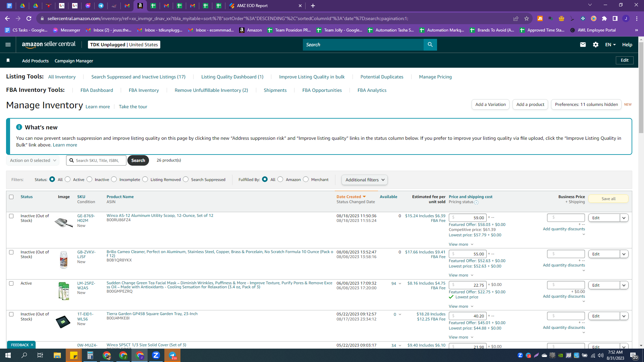Screen dimensions: 644x362
Task: Open the messages envelope icon
Action: (583, 45)
